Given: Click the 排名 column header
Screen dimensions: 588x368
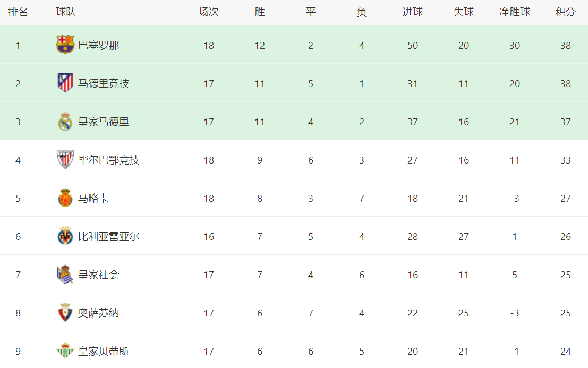Looking at the screenshot, I should [18, 12].
